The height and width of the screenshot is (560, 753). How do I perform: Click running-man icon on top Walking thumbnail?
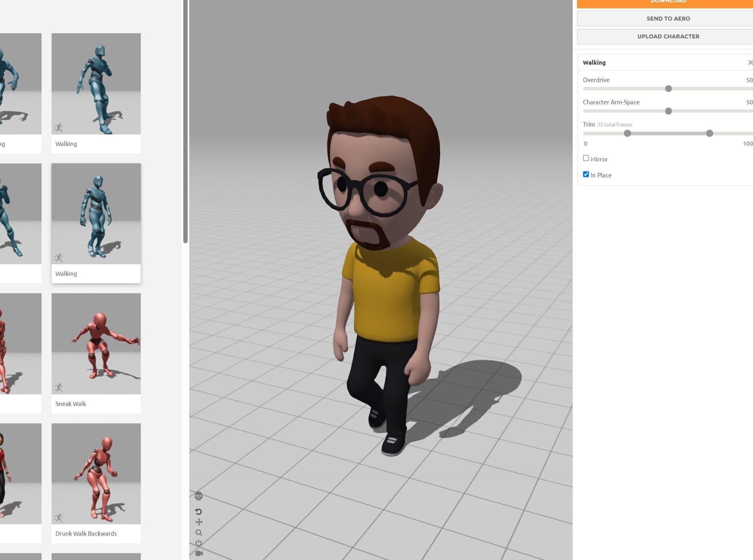(x=58, y=128)
